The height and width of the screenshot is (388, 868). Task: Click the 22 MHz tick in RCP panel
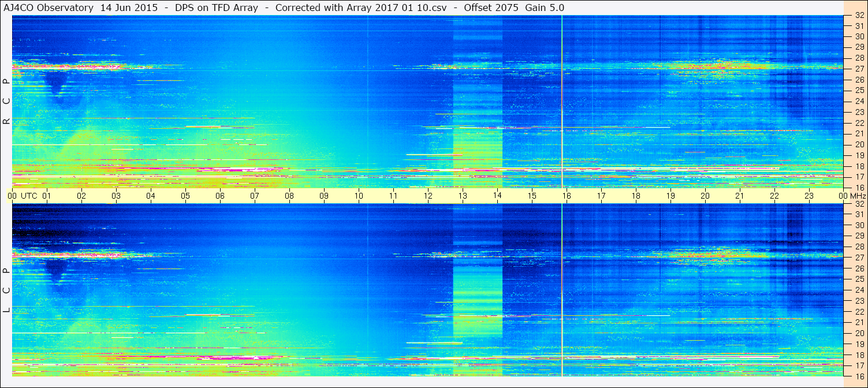click(859, 123)
